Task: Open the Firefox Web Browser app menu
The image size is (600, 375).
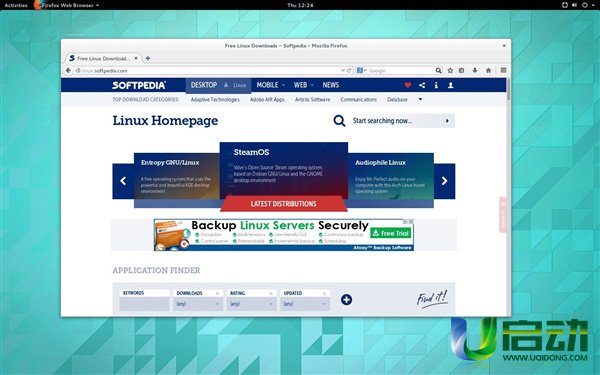Action: (x=67, y=5)
